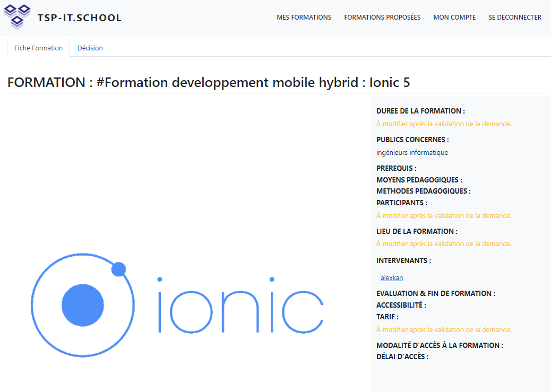Click the DÉLAI D'ACCÈS label
The height and width of the screenshot is (392, 551).
click(x=402, y=356)
